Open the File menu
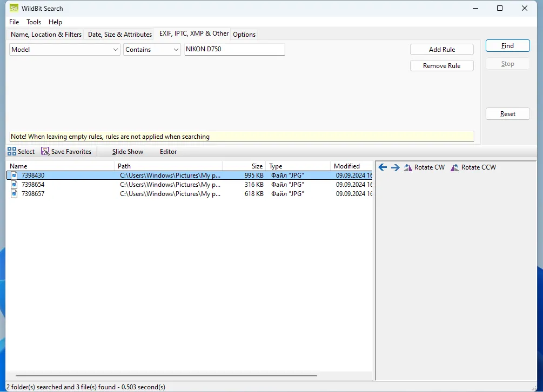This screenshot has height=392, width=543. click(14, 22)
